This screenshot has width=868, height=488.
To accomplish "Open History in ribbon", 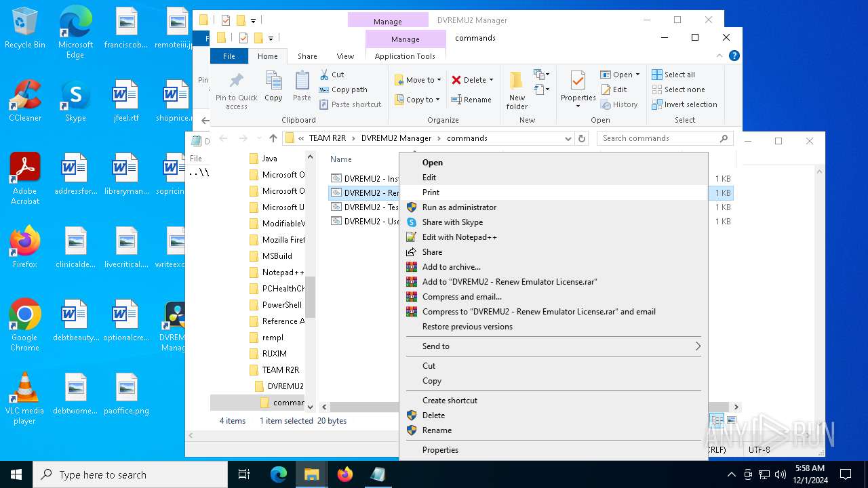I will (619, 104).
